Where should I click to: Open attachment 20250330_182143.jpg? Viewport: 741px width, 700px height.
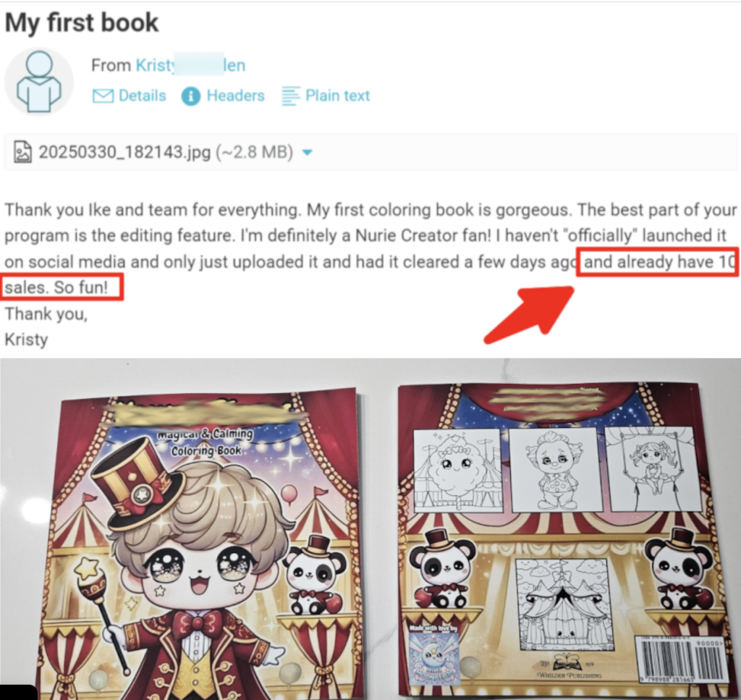click(x=166, y=152)
